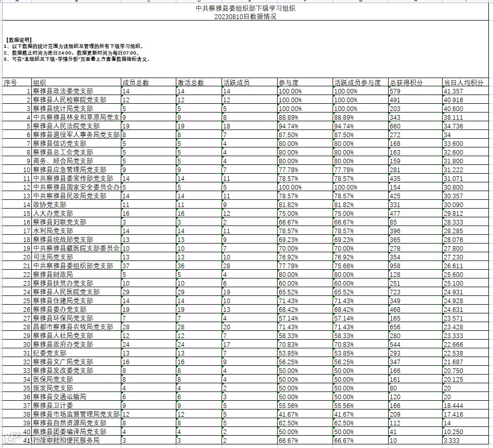Viewport: 493px width, 448px height.
Task: Select the cell 察雅县应急管理局党支部
Action: pyautogui.click(x=77, y=170)
